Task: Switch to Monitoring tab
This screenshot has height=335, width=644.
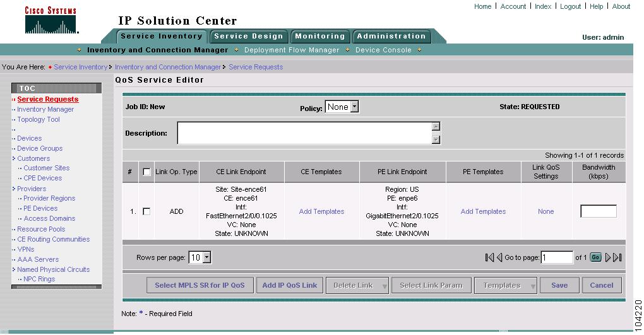Action: click(320, 36)
